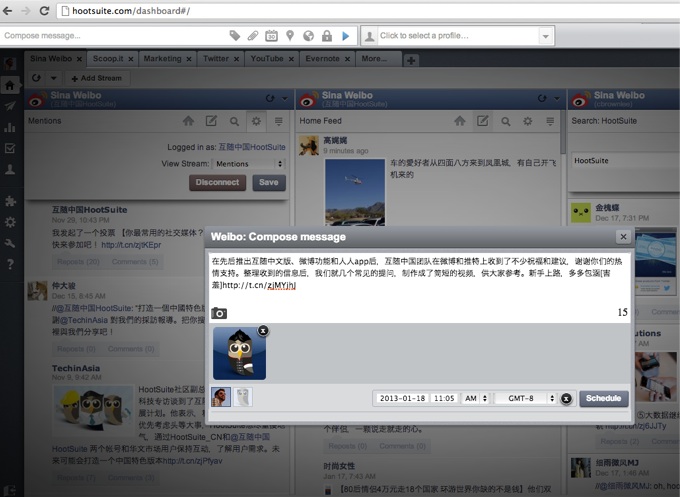
Task: Open the More... tab
Action: [374, 59]
